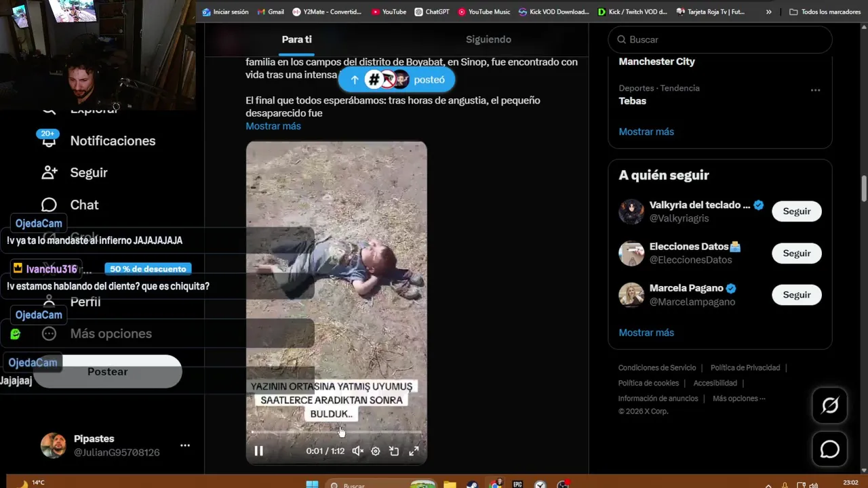The width and height of the screenshot is (868, 488).
Task: Expand the post text with Mostrar más
Action: pyautogui.click(x=273, y=126)
